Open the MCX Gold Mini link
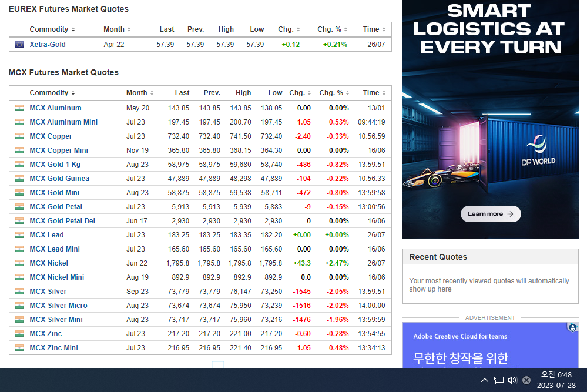The height and width of the screenshot is (392, 587). [55, 193]
